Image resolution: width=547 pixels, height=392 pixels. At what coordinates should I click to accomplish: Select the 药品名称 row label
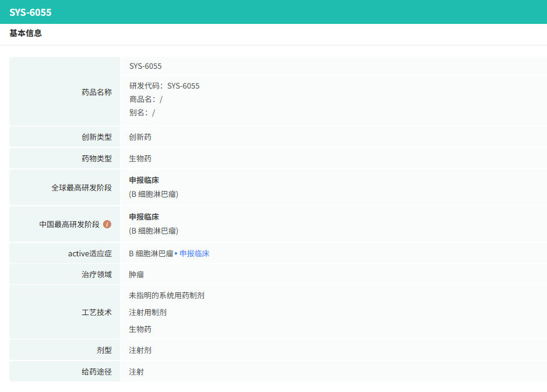(x=97, y=92)
